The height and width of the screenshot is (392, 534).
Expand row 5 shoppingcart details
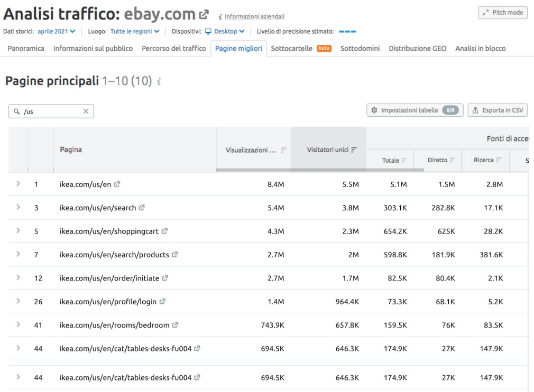[19, 231]
